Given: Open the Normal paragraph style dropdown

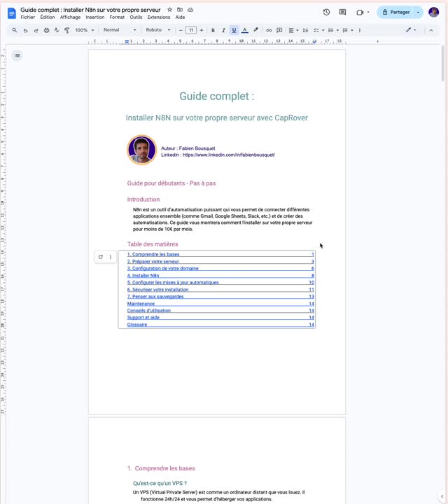Looking at the screenshot, I should click(120, 30).
